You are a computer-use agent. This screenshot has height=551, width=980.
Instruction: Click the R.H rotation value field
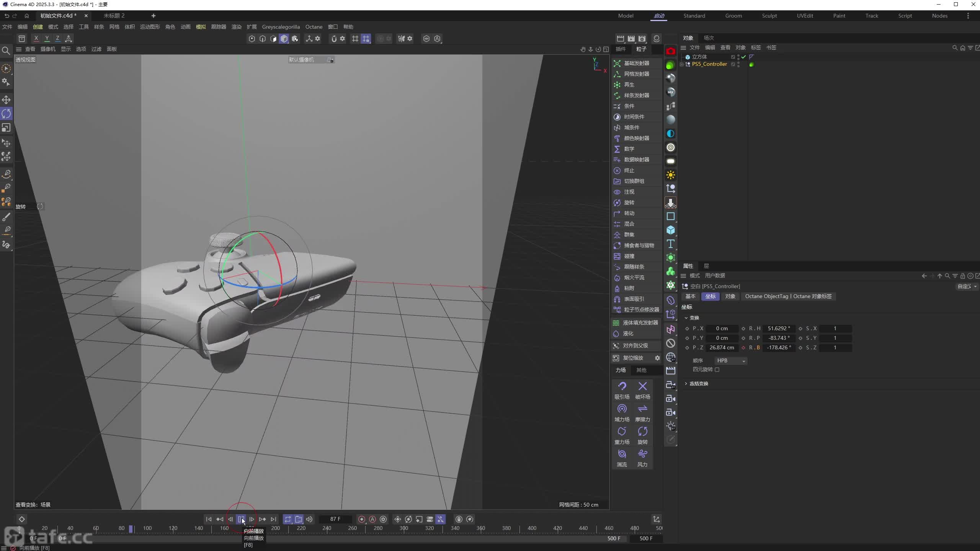[779, 328]
